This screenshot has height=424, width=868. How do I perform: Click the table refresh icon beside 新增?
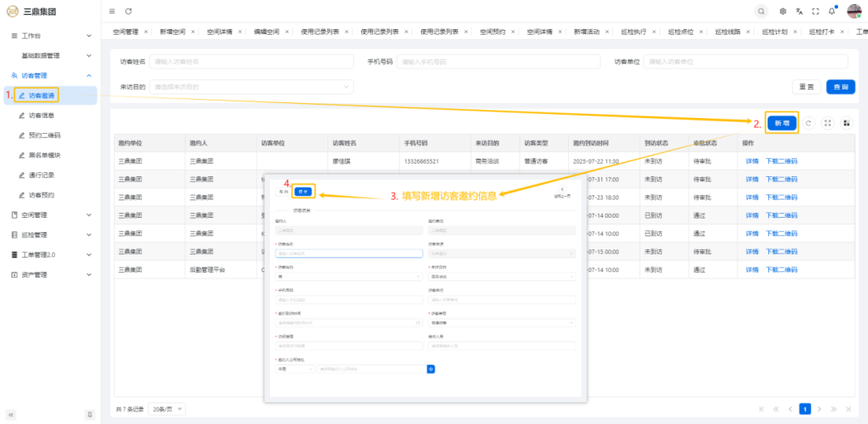809,123
